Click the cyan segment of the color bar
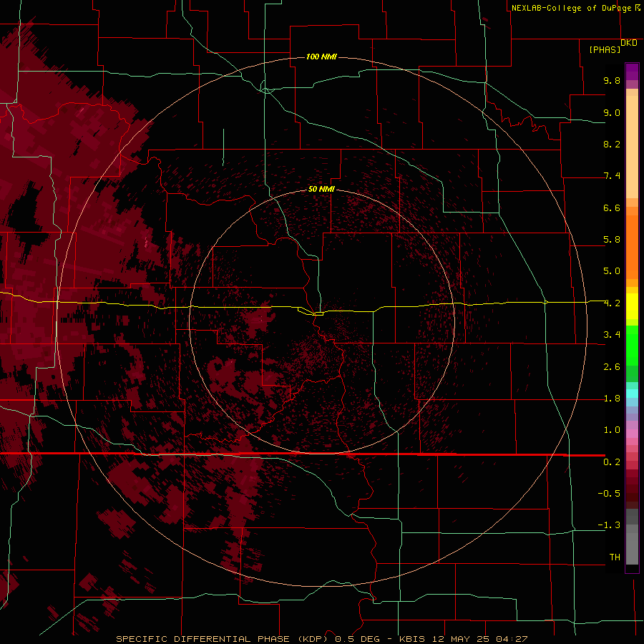644x644 pixels. click(x=632, y=394)
